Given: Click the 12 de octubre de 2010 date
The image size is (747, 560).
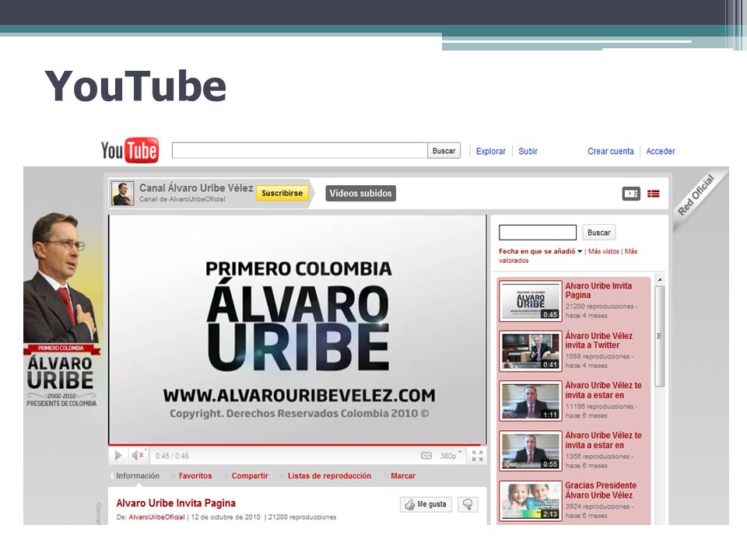Looking at the screenshot, I should point(226,517).
